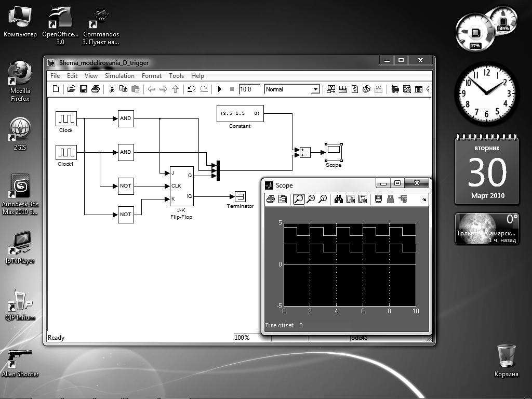
Task: Open a model with the folder icon
Action: pos(71,89)
